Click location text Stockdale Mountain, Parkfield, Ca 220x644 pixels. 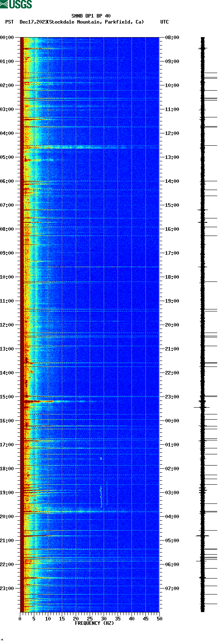(96, 22)
